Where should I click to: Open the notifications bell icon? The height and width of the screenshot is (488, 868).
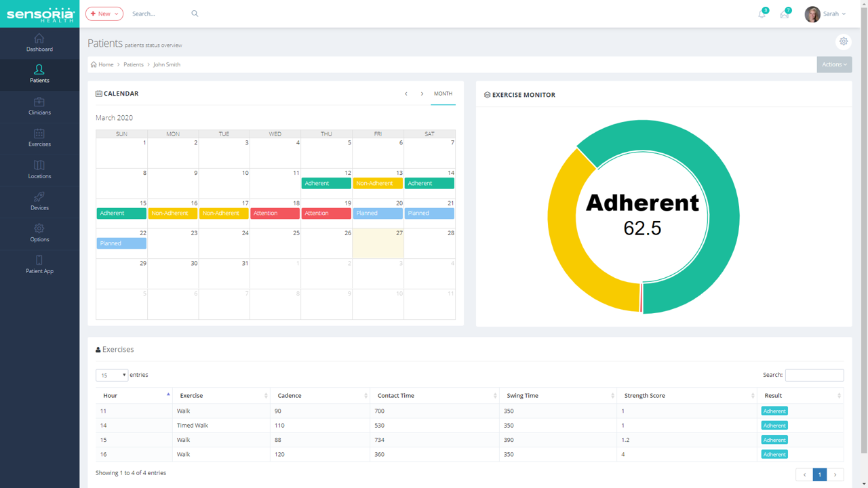click(762, 14)
